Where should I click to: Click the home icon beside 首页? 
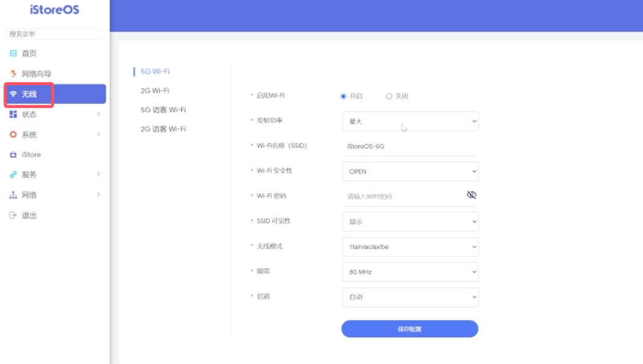point(13,54)
